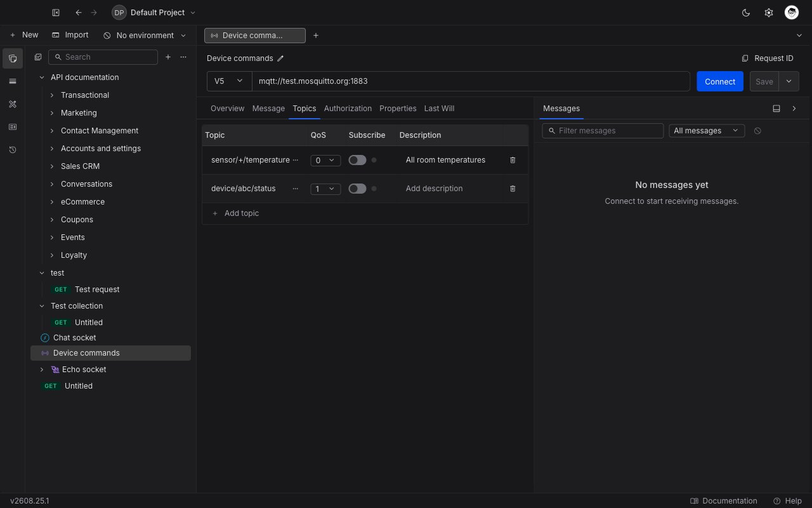Viewport: 812px width, 508px height.
Task: Edit the MQTT broker URL field
Action: pos(471,81)
